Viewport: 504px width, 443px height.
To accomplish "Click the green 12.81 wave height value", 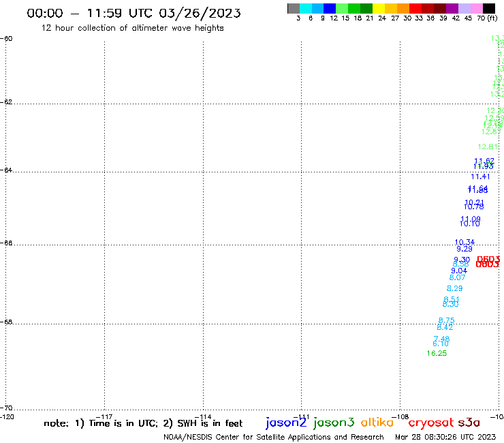I will click(488, 147).
